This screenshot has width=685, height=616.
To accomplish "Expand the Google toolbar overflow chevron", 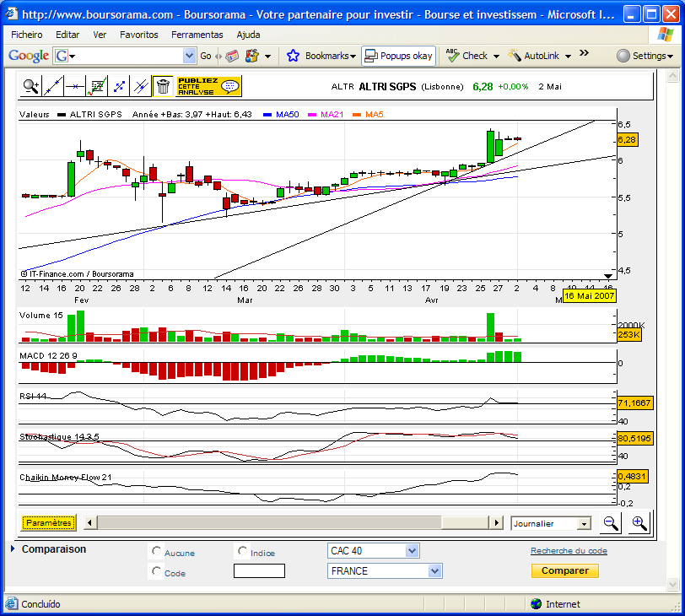I will tap(584, 53).
